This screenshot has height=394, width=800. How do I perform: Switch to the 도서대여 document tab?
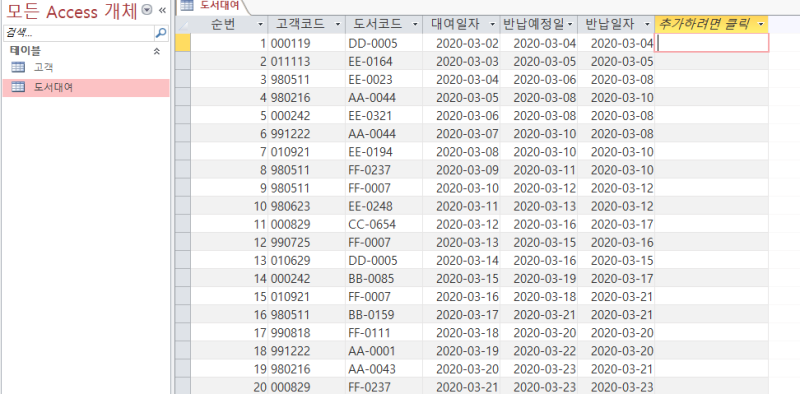click(213, 6)
